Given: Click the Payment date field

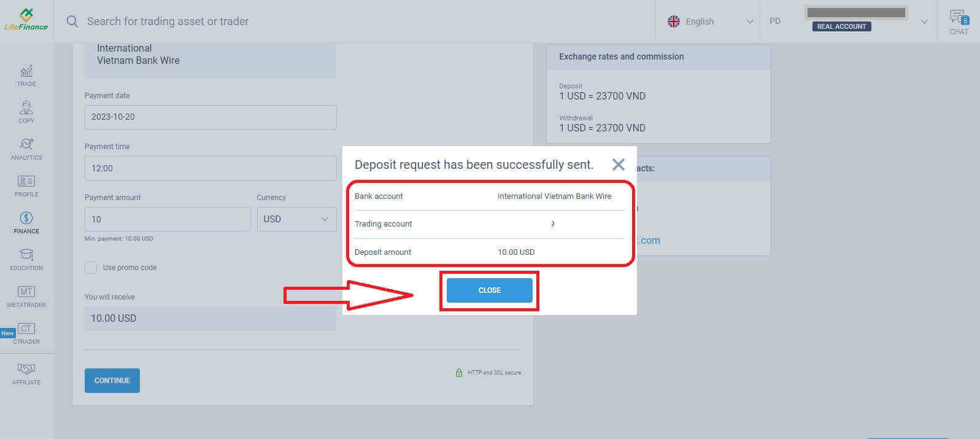Looking at the screenshot, I should pyautogui.click(x=210, y=117).
